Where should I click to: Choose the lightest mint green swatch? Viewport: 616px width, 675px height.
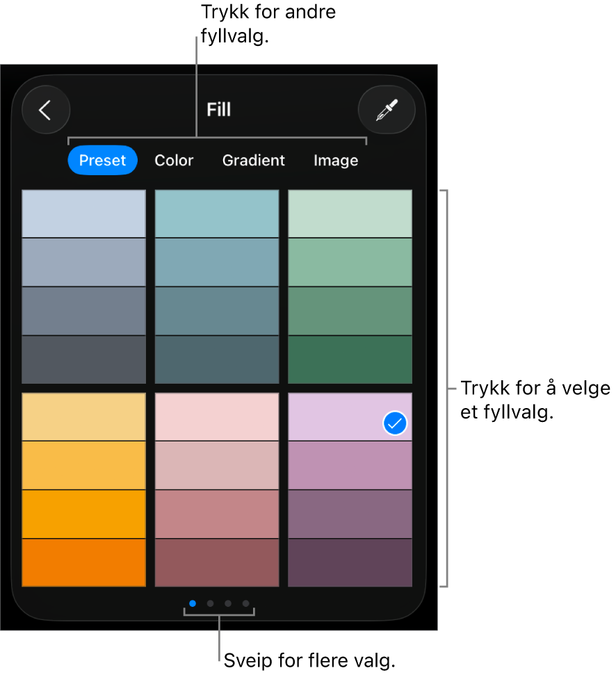(x=350, y=213)
